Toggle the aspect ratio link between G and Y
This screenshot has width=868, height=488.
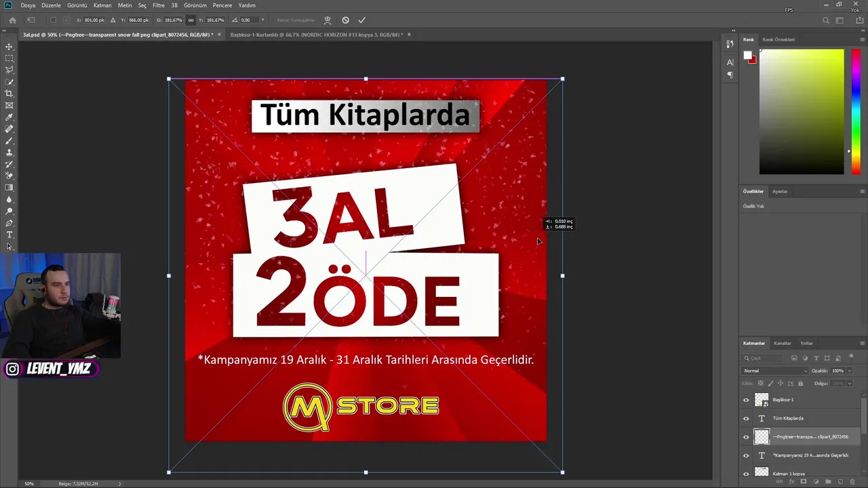(x=191, y=20)
